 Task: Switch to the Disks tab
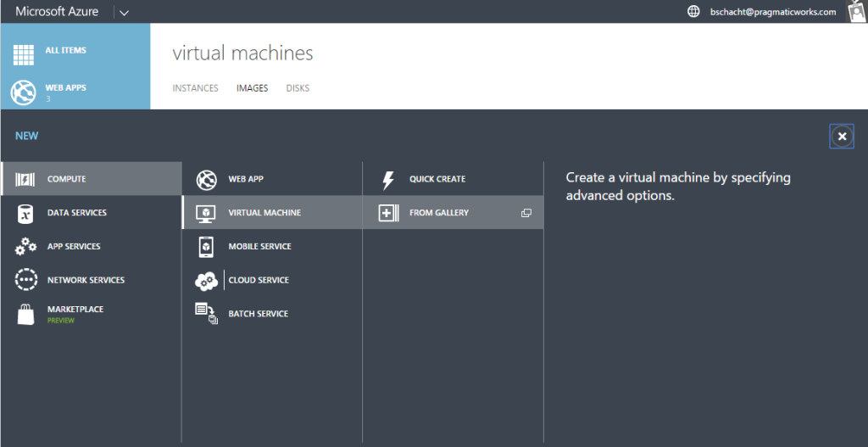click(298, 88)
